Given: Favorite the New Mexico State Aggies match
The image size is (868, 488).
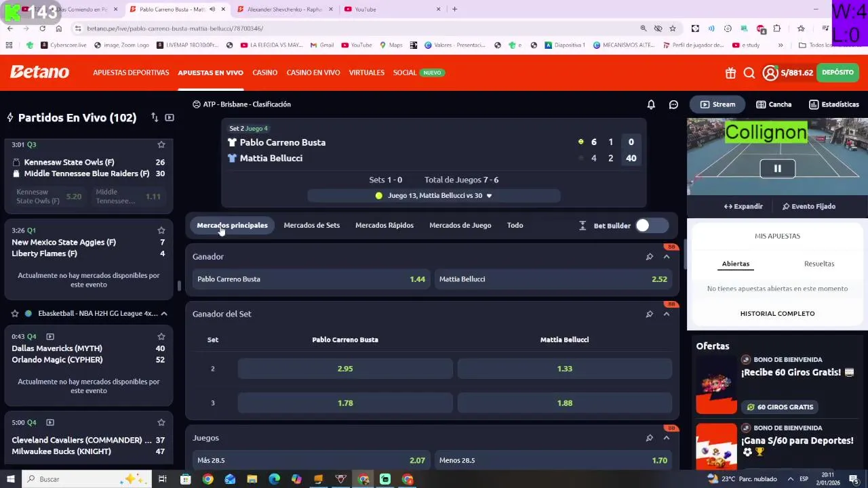Looking at the screenshot, I should [x=161, y=230].
